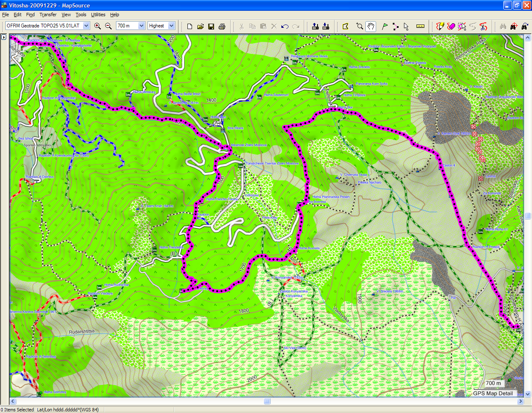This screenshot has height=413, width=532.
Task: Select the Waypoint flag tool
Action: [x=384, y=26]
